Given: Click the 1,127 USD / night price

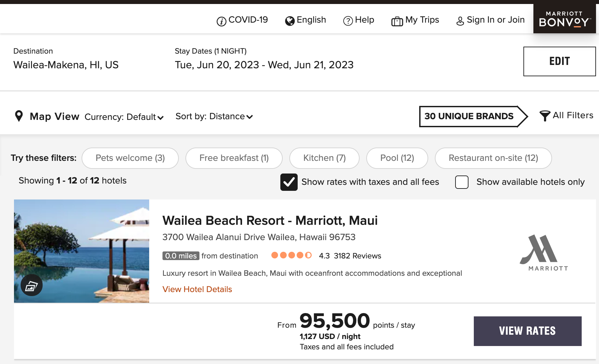Looking at the screenshot, I should pos(330,336).
